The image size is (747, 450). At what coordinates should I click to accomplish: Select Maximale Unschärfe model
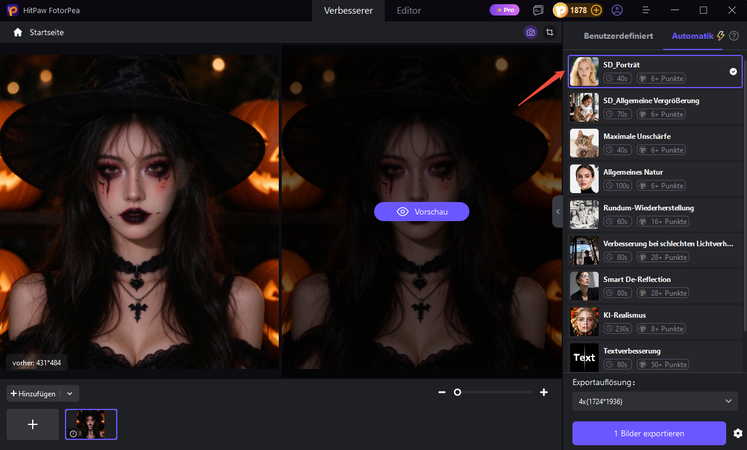pyautogui.click(x=655, y=143)
